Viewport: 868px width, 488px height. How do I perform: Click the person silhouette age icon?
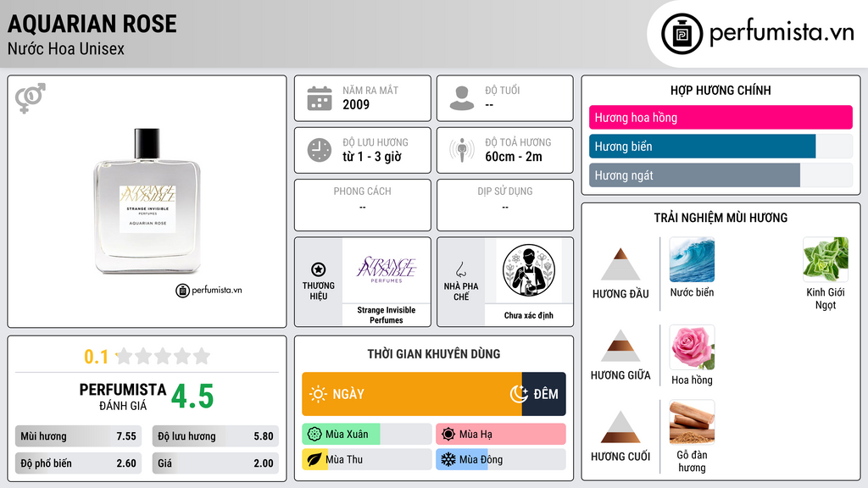point(462,98)
